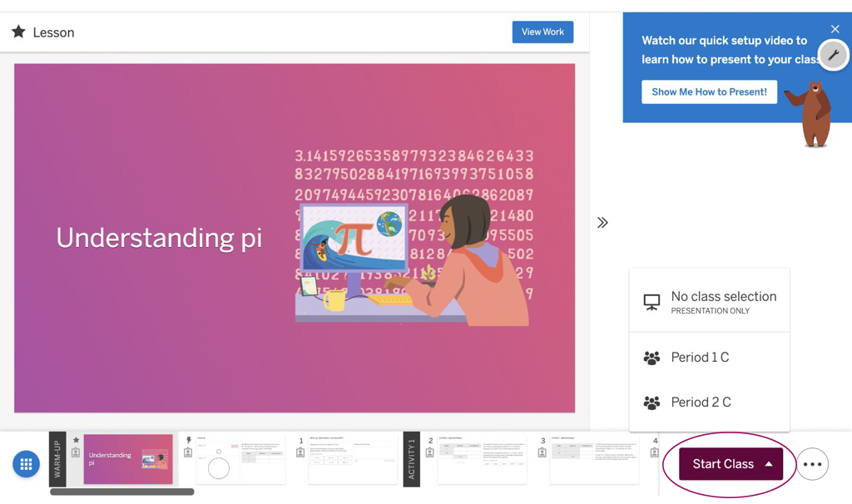Click the Lesson title text
Screen dimensions: 852x504
click(x=53, y=32)
